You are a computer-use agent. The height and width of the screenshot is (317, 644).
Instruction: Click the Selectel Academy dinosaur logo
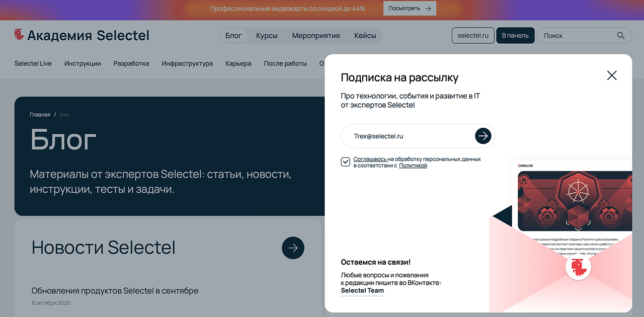[20, 35]
